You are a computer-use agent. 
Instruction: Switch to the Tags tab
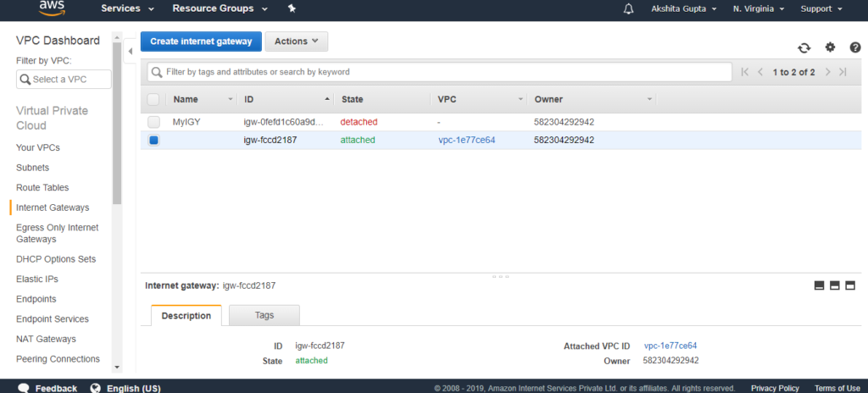[264, 315]
